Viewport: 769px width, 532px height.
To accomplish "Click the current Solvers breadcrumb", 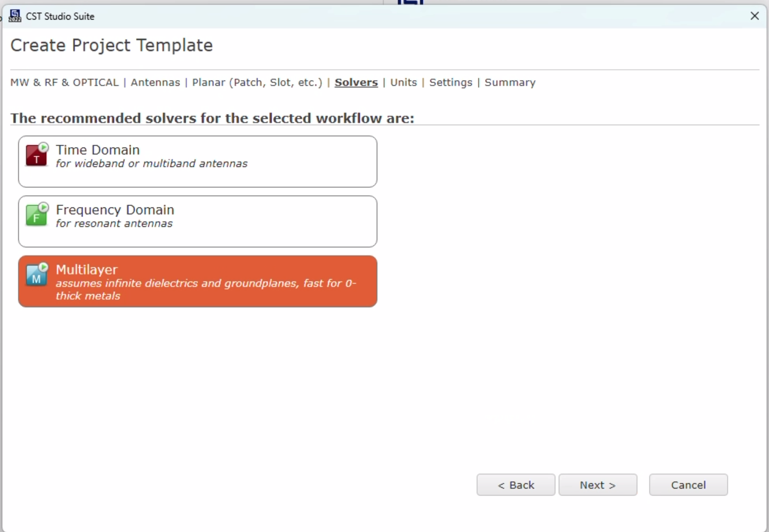I will pos(356,82).
